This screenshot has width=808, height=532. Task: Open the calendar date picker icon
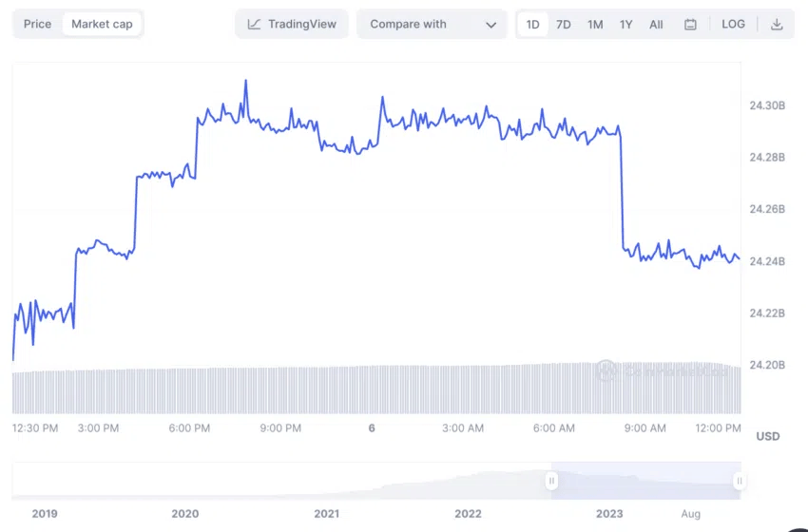point(690,24)
